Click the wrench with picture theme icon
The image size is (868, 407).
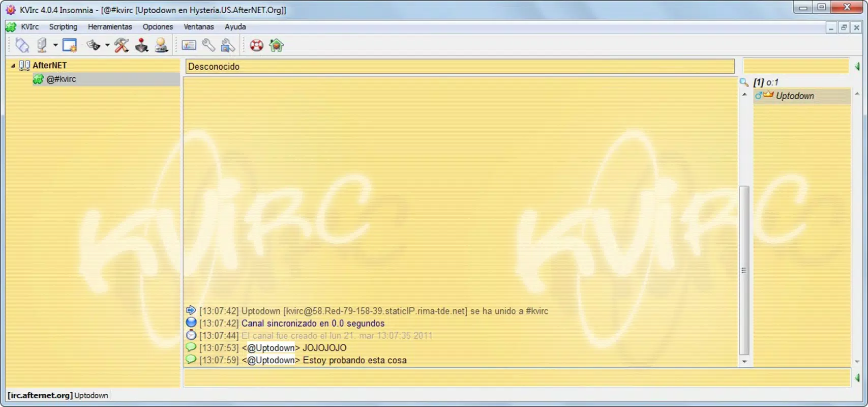[x=228, y=45]
